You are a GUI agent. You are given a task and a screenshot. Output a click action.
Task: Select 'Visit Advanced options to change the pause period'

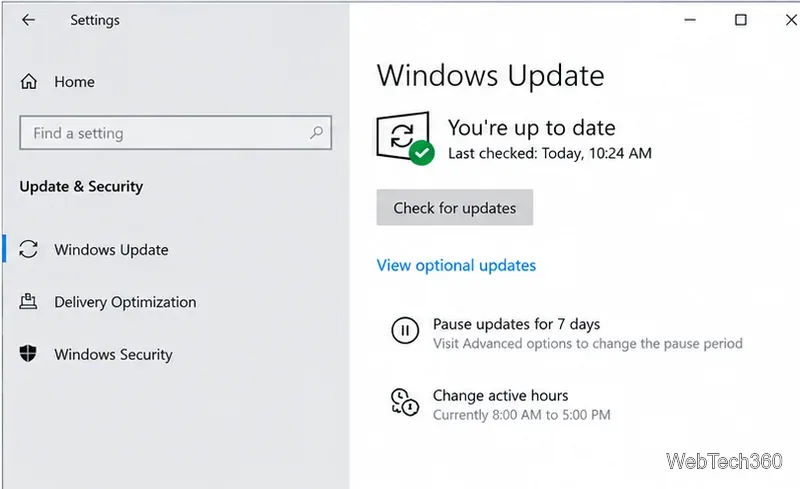588,344
